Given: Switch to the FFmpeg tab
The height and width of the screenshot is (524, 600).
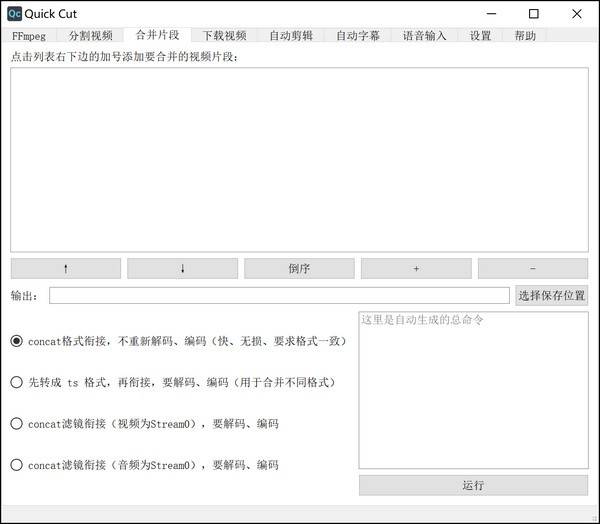Looking at the screenshot, I should [x=29, y=36].
